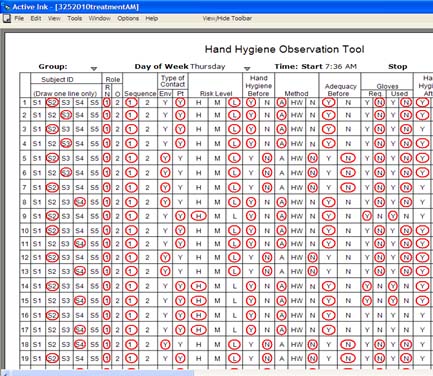Image resolution: width=433 pixels, height=376 pixels.
Task: Select Y Adequacy Before in row 12
Action: (329, 257)
